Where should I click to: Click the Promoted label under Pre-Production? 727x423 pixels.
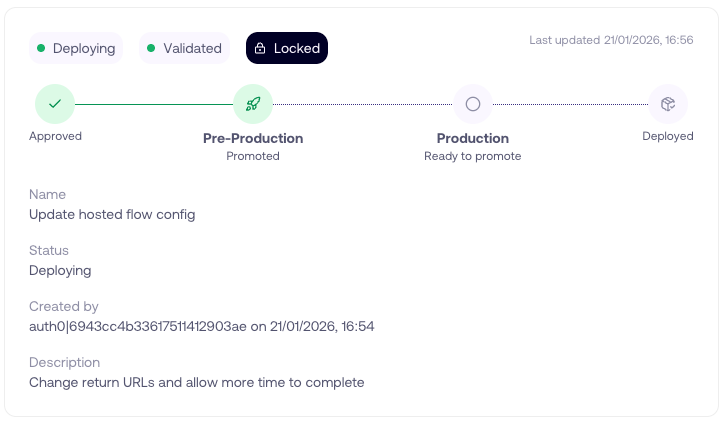(x=253, y=156)
